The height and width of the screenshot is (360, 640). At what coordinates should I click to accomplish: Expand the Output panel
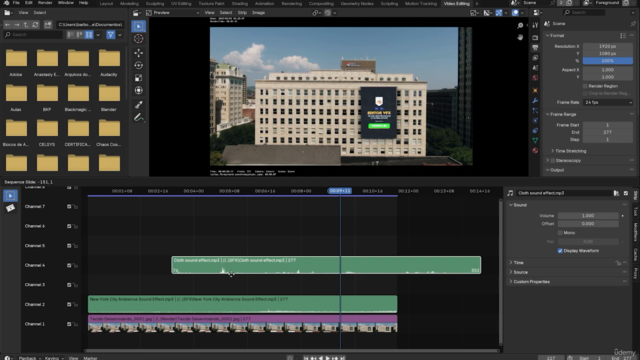(x=556, y=170)
